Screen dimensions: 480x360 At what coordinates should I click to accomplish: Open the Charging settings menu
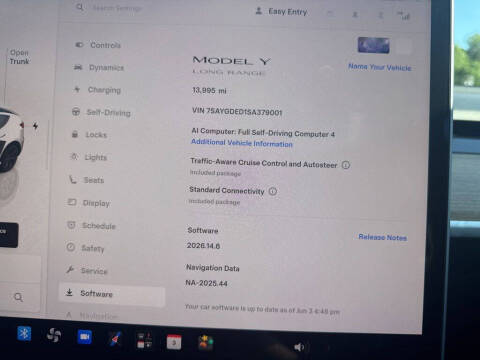point(97,90)
